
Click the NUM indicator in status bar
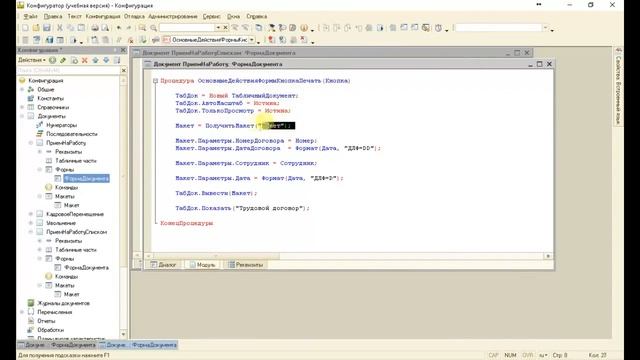[x=510, y=356]
